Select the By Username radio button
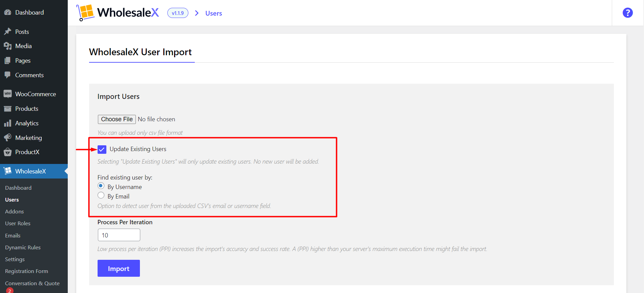 pyautogui.click(x=101, y=186)
